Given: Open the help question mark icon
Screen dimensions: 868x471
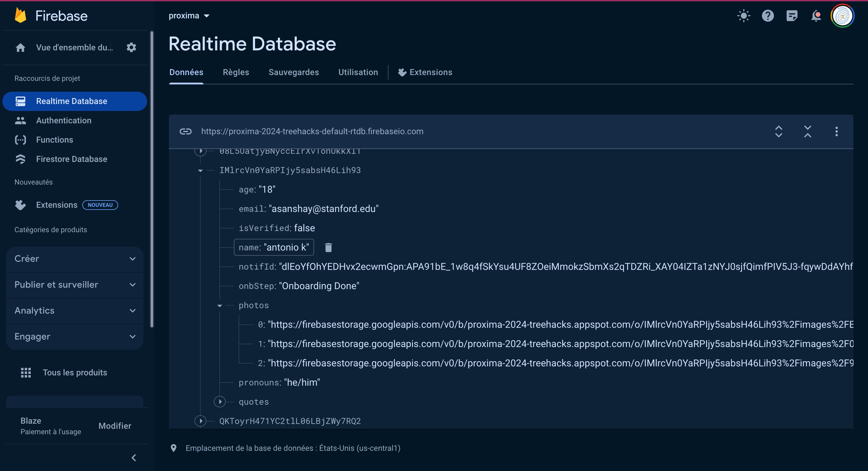Looking at the screenshot, I should pos(768,16).
